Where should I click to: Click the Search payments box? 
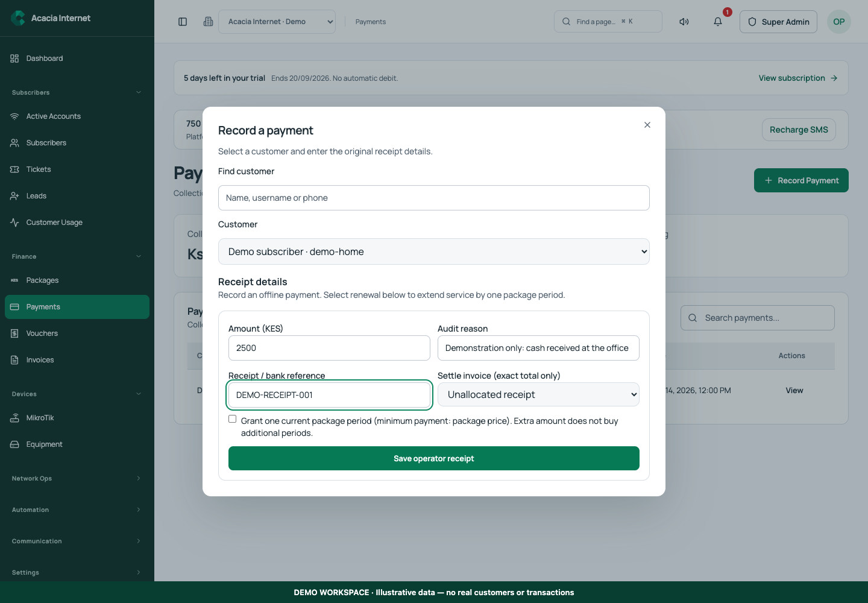pos(758,318)
